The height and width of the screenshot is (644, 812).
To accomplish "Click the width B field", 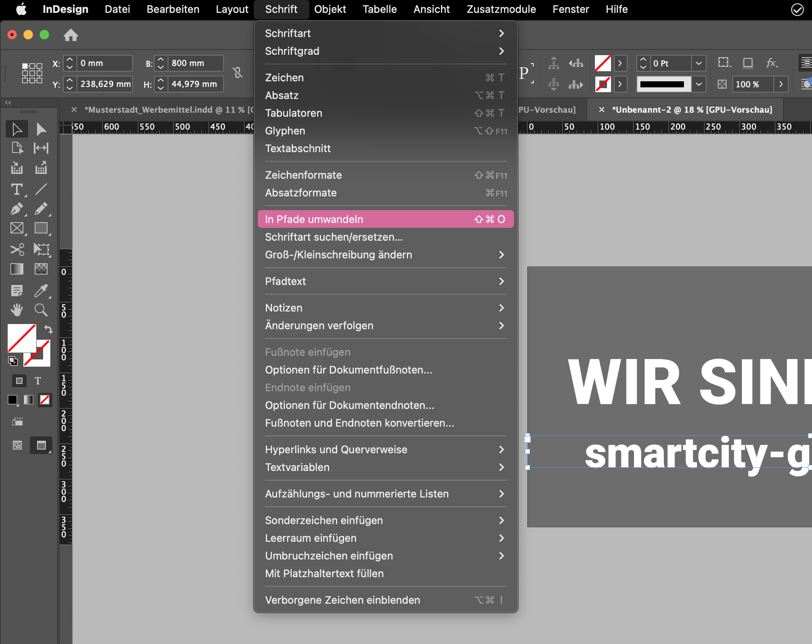I will coord(195,63).
